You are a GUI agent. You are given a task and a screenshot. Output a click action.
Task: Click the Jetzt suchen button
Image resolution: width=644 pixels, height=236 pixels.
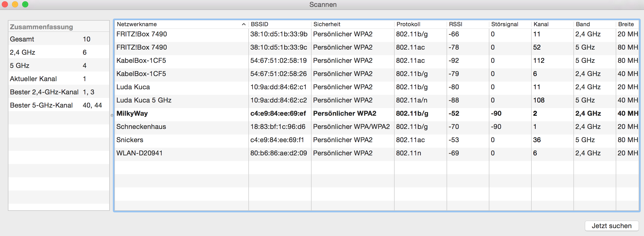click(x=611, y=226)
